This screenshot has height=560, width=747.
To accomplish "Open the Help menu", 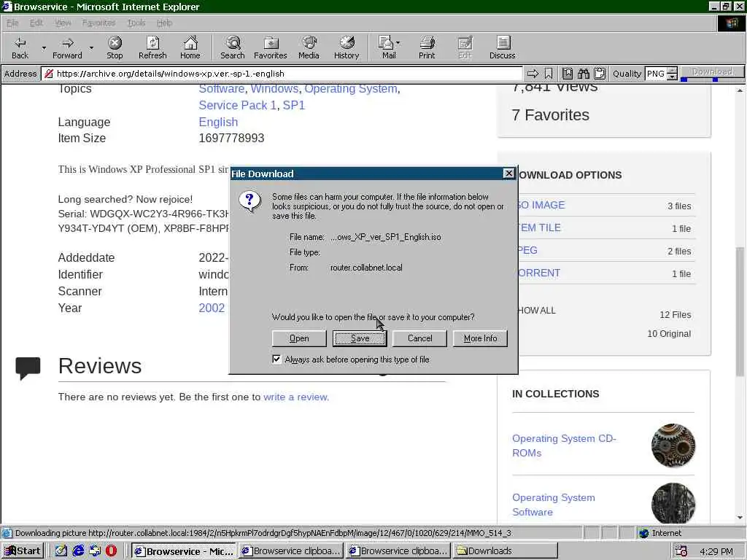I will coord(164,23).
